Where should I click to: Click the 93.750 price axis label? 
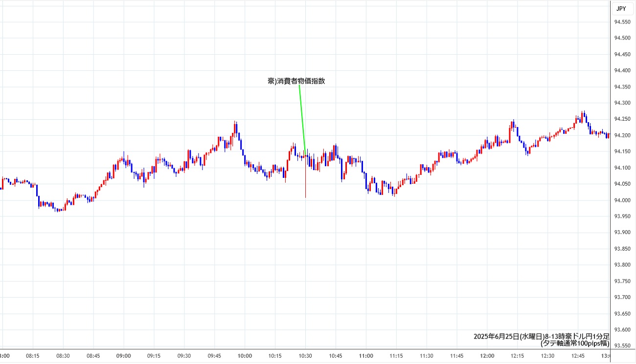(622, 281)
